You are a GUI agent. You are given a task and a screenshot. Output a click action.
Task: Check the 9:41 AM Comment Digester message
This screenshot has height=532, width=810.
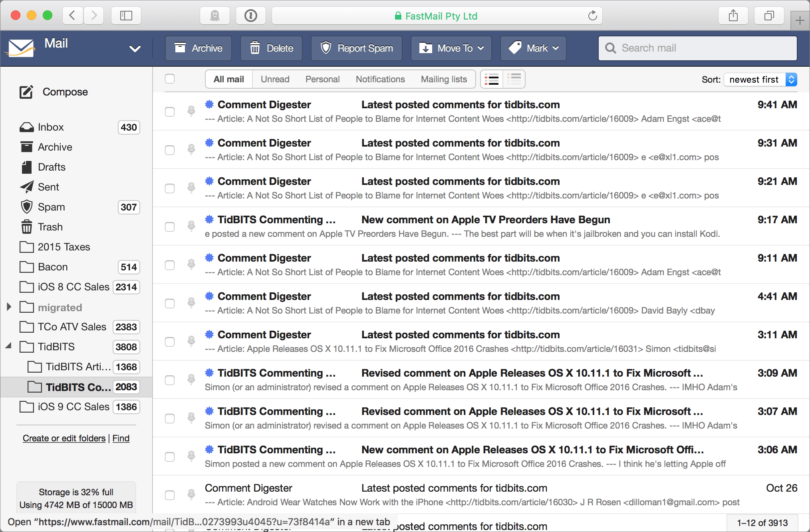pos(169,112)
